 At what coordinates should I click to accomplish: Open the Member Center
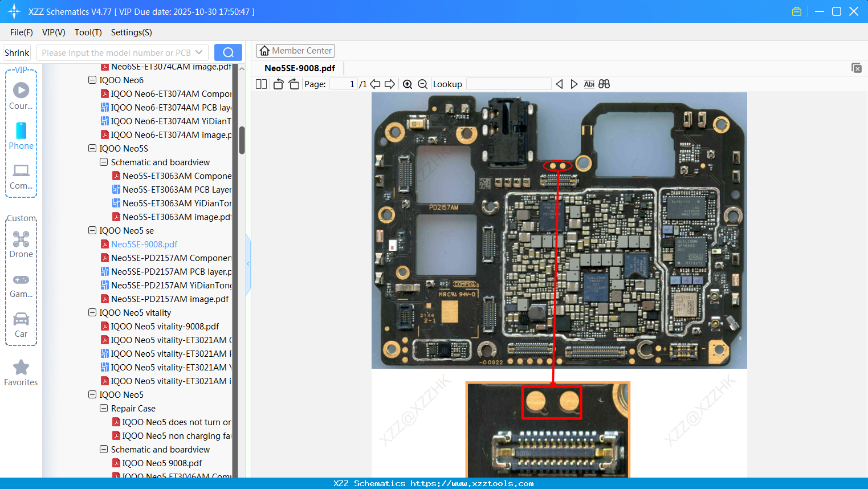click(x=296, y=51)
